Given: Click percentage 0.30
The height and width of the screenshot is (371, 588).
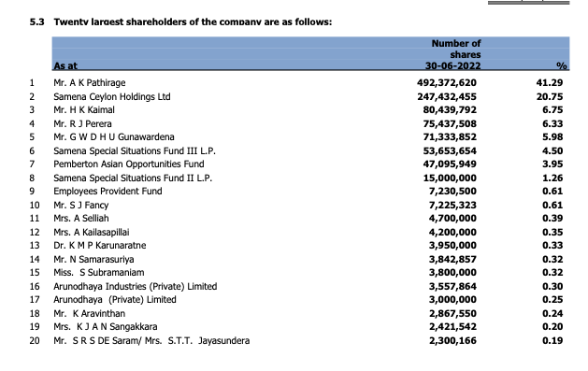Looking at the screenshot, I should point(552,286).
